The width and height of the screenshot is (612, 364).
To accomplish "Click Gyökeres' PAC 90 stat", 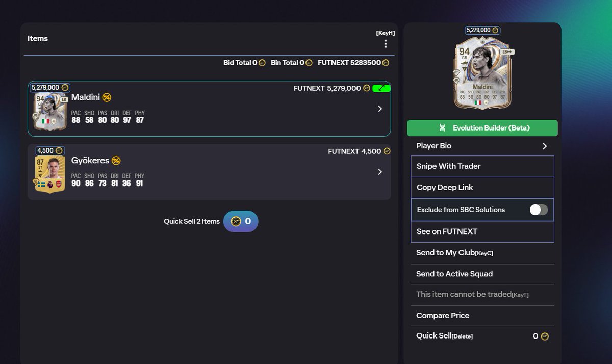I will 76,180.
